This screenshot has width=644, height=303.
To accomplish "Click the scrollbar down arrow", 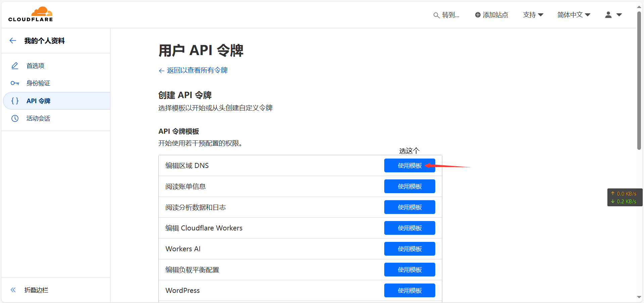I will click(x=639, y=297).
